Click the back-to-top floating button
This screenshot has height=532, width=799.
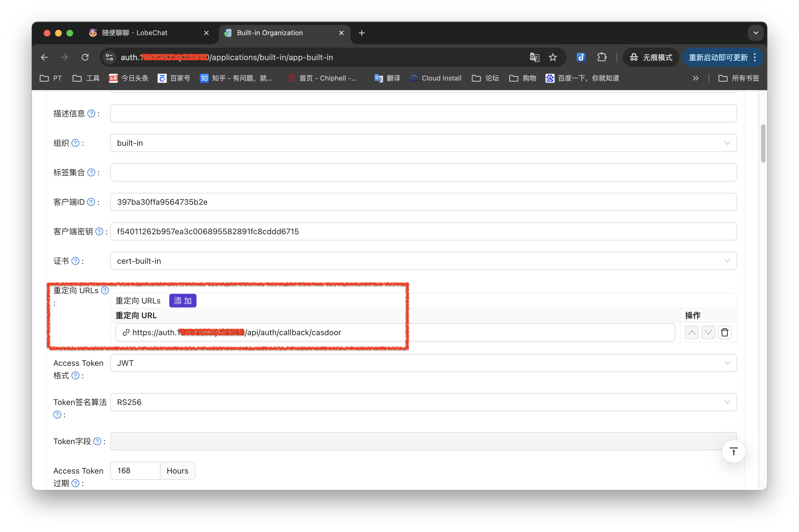coord(734,452)
